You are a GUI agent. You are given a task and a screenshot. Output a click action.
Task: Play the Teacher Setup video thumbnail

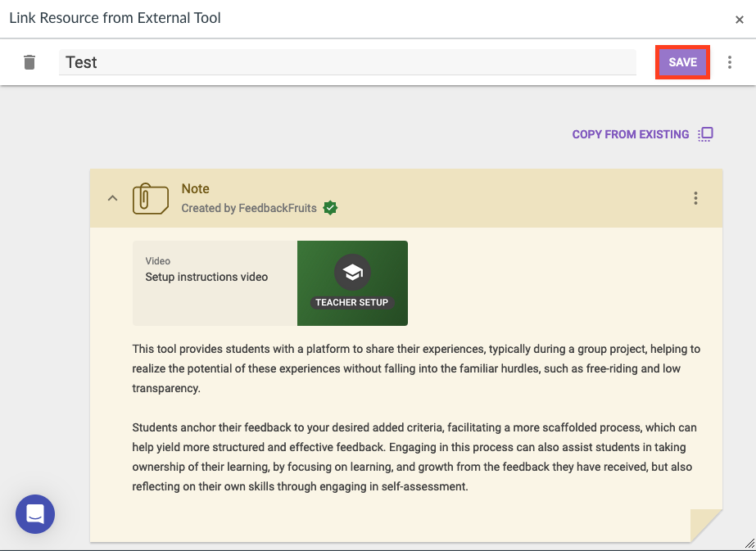352,283
